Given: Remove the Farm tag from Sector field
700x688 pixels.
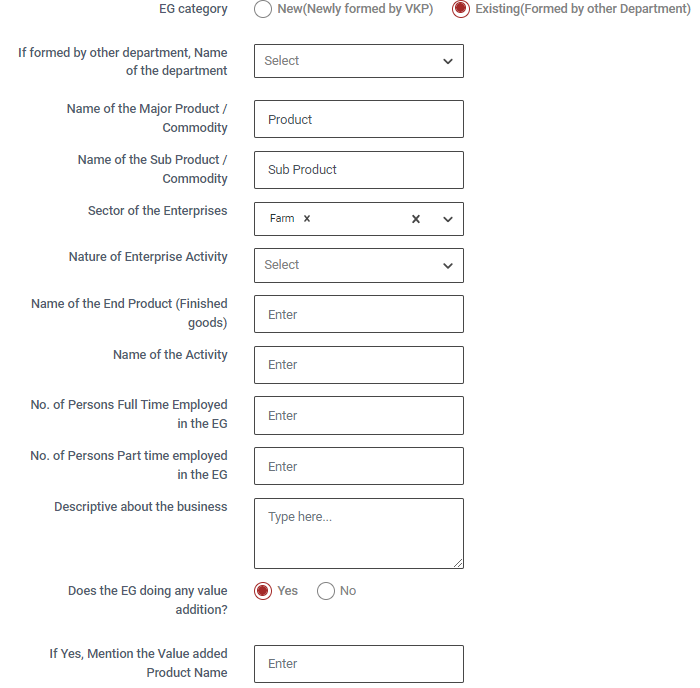Looking at the screenshot, I should pos(307,219).
